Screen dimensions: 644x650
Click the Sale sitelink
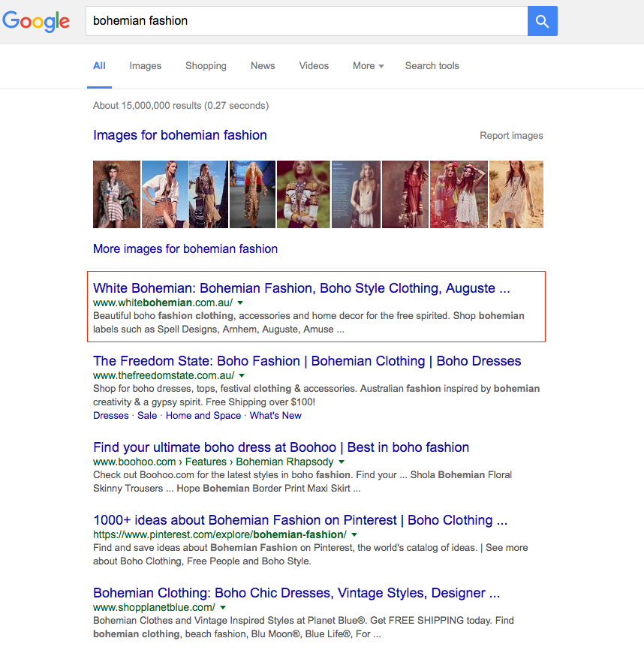(x=147, y=415)
